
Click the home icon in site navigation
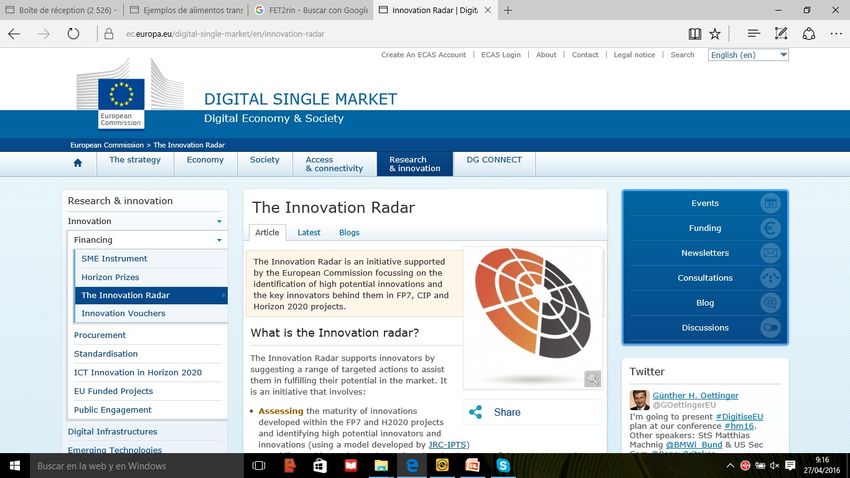[x=78, y=163]
